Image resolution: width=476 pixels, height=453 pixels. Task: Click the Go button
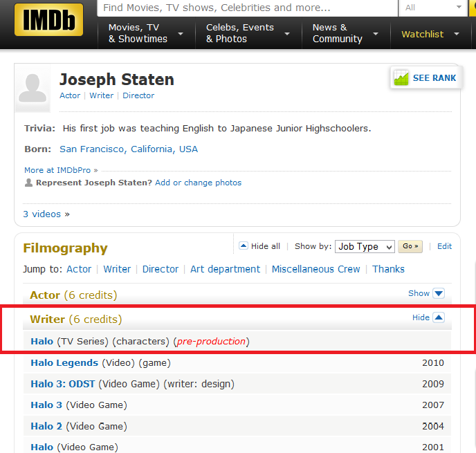pyautogui.click(x=410, y=246)
